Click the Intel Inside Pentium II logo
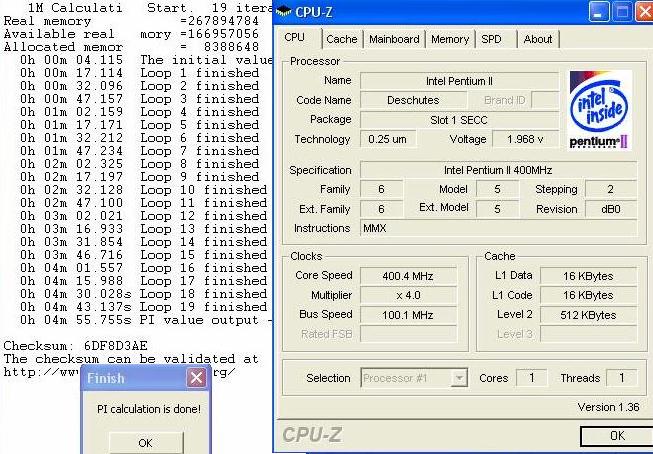 pyautogui.click(x=601, y=110)
